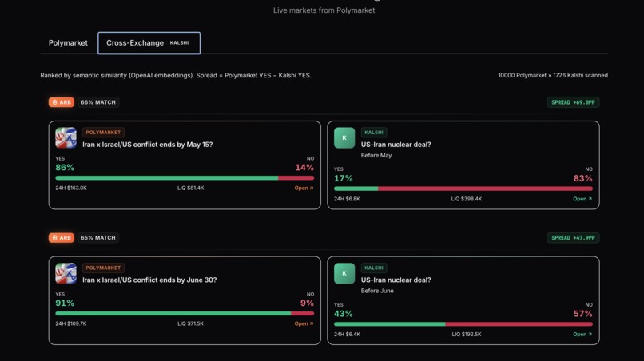
Task: Click the Kalshi K logo on Before June card
Action: pyautogui.click(x=344, y=273)
